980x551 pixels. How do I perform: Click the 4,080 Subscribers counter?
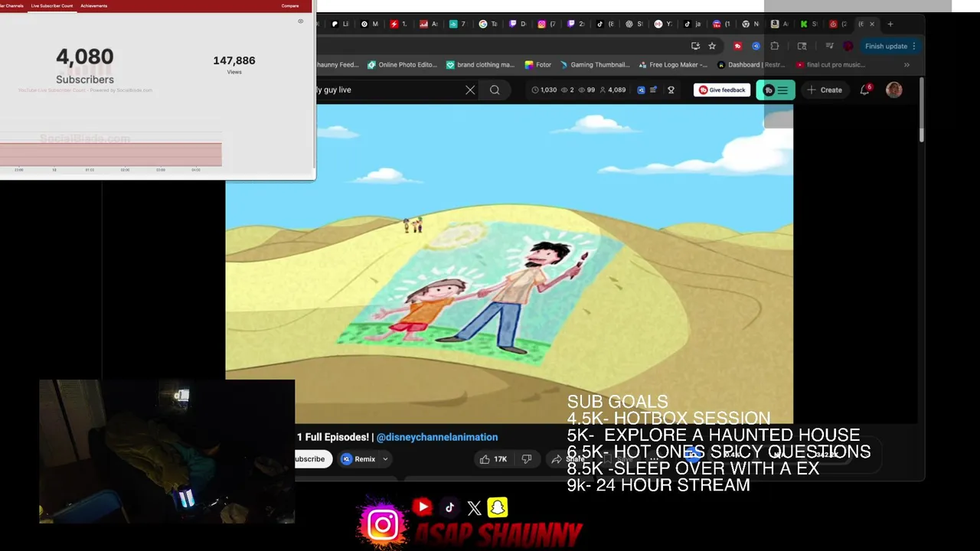(85, 67)
